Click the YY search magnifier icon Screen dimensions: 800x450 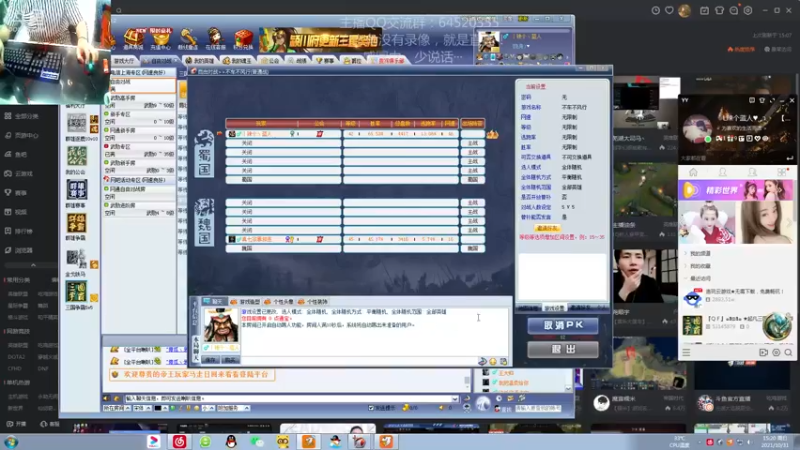(788, 353)
